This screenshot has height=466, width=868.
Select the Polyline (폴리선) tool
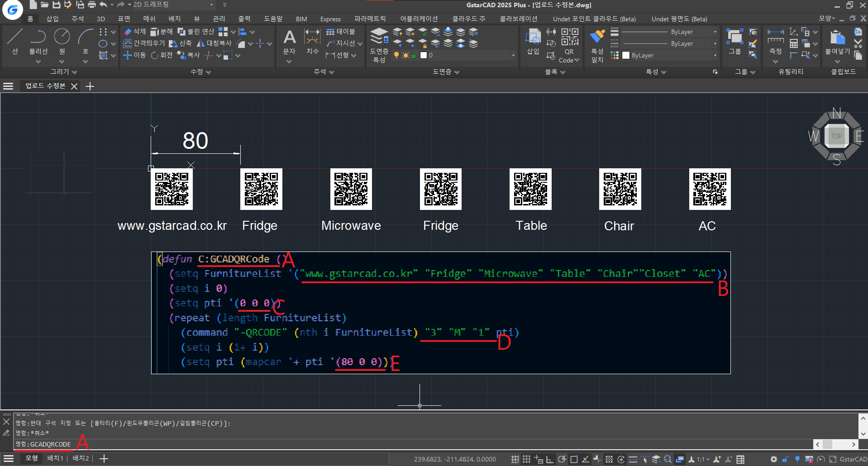click(38, 41)
